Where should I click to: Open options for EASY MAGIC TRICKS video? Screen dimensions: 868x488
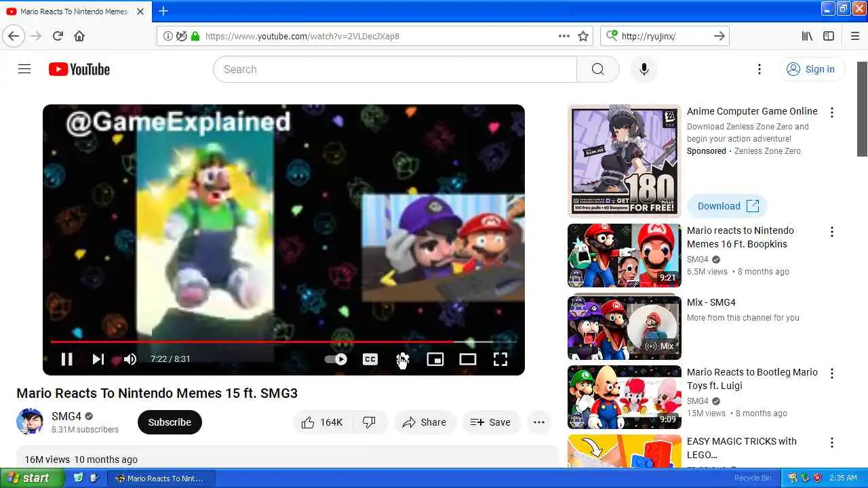tap(831, 443)
